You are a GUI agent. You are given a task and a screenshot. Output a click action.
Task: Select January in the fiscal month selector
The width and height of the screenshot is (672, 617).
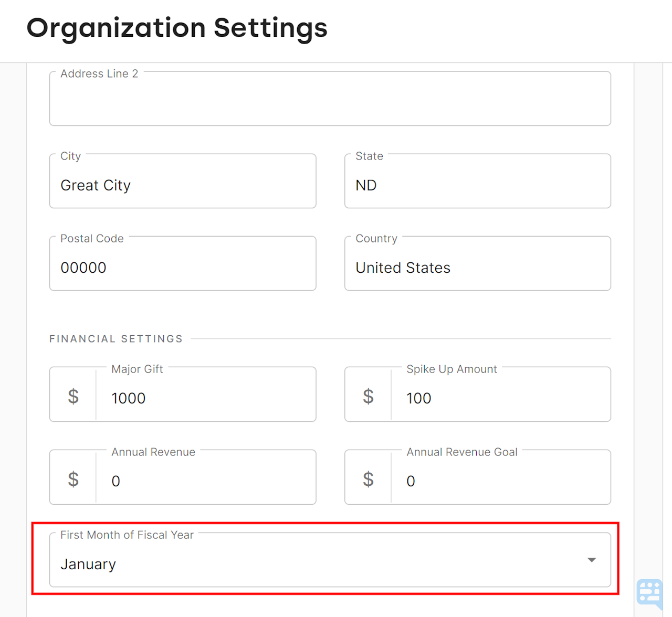[88, 564]
